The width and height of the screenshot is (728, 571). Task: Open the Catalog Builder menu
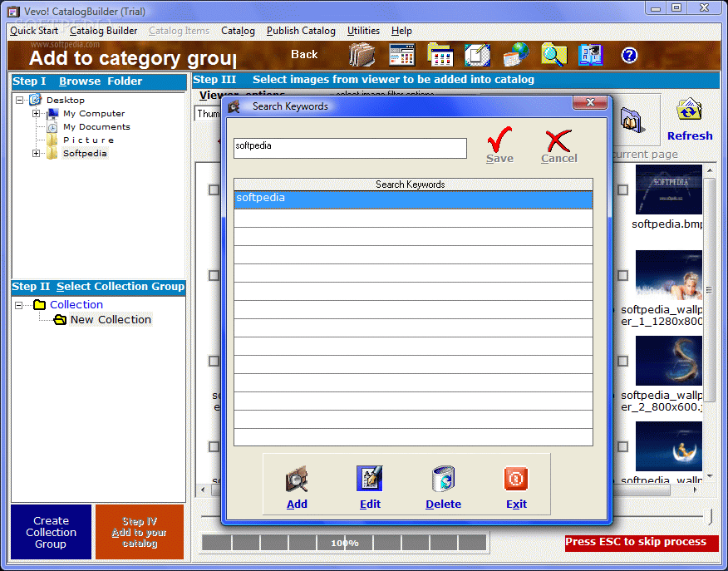[104, 31]
